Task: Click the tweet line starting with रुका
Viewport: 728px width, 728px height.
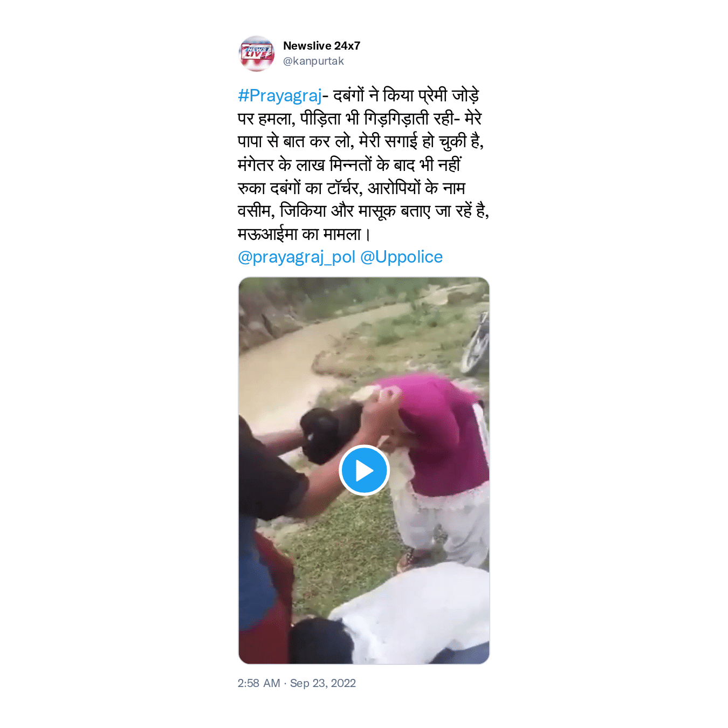Action: [352, 188]
